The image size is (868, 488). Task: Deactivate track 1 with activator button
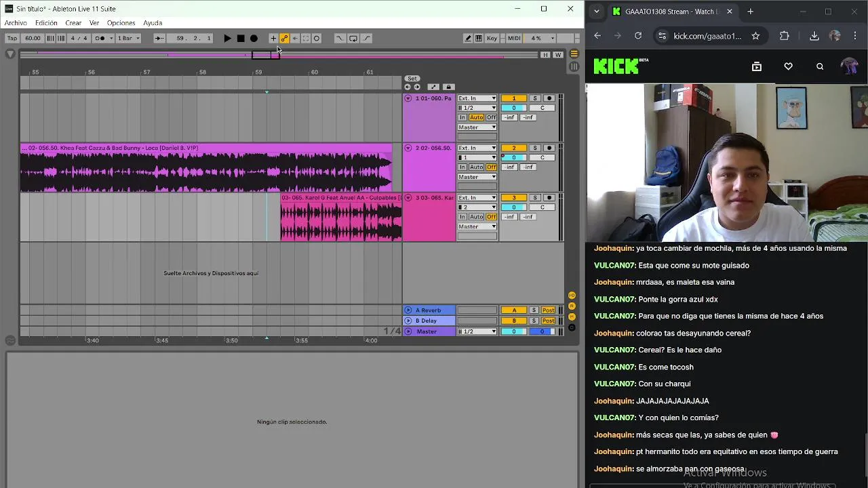513,98
